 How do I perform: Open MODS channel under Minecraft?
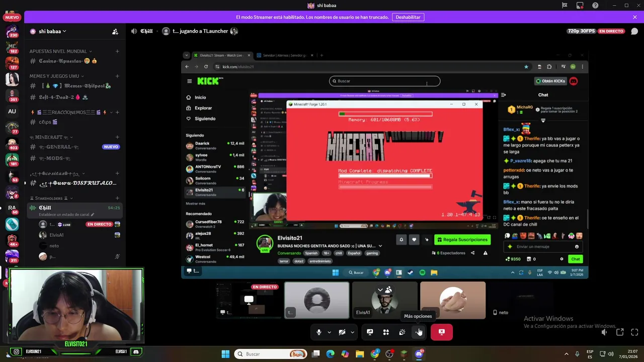tap(73, 158)
